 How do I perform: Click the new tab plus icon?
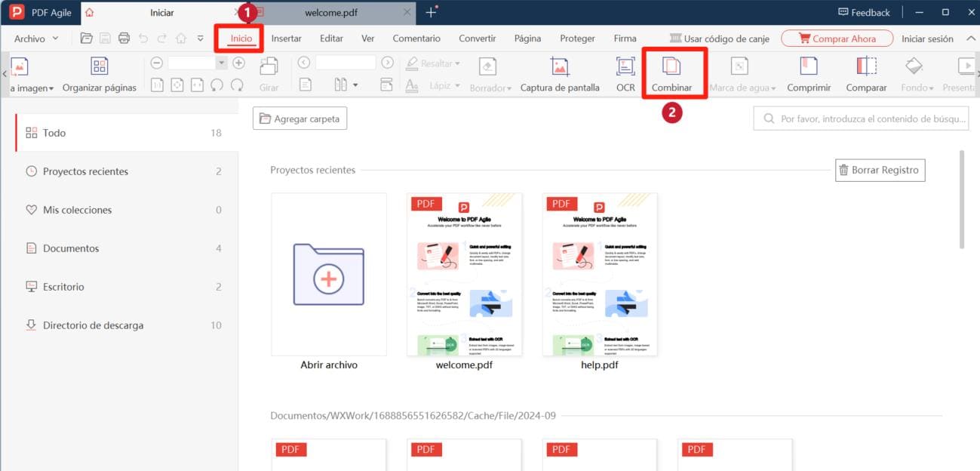point(432,12)
